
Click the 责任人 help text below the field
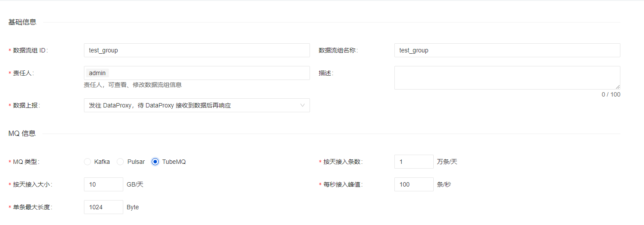pyautogui.click(x=132, y=85)
